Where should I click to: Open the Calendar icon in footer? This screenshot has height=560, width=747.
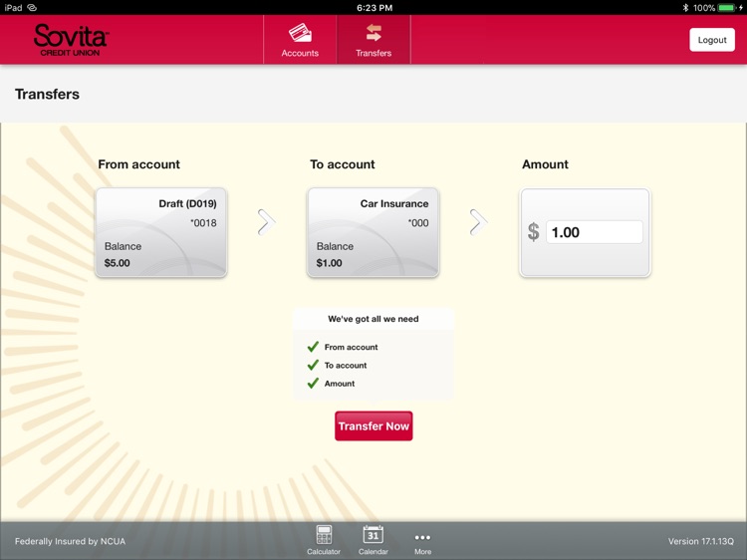[x=373, y=535]
